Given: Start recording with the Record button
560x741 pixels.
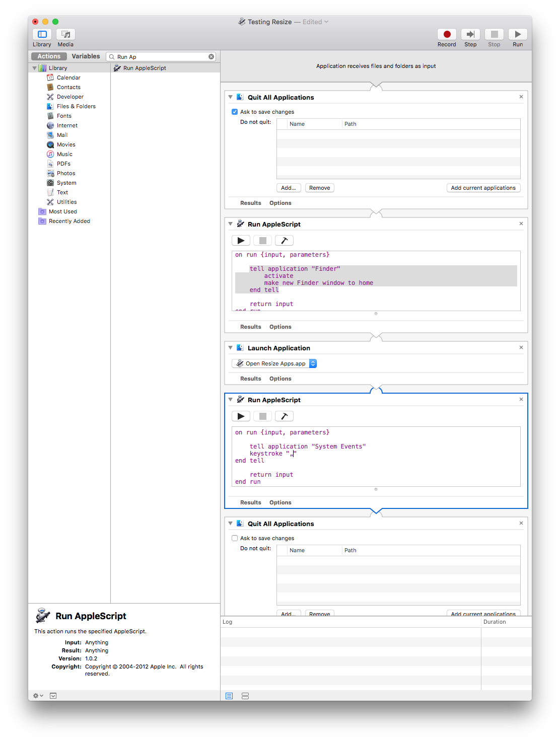Looking at the screenshot, I should (447, 34).
